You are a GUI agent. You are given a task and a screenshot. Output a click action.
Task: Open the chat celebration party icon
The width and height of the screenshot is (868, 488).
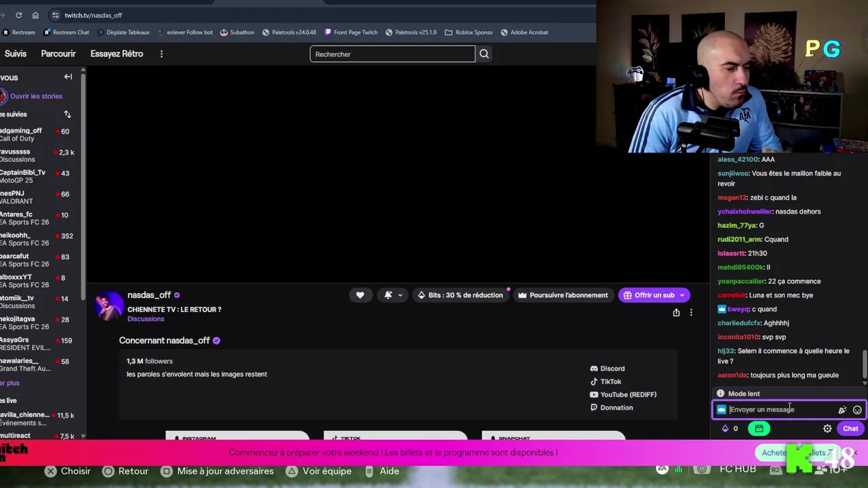click(x=842, y=409)
